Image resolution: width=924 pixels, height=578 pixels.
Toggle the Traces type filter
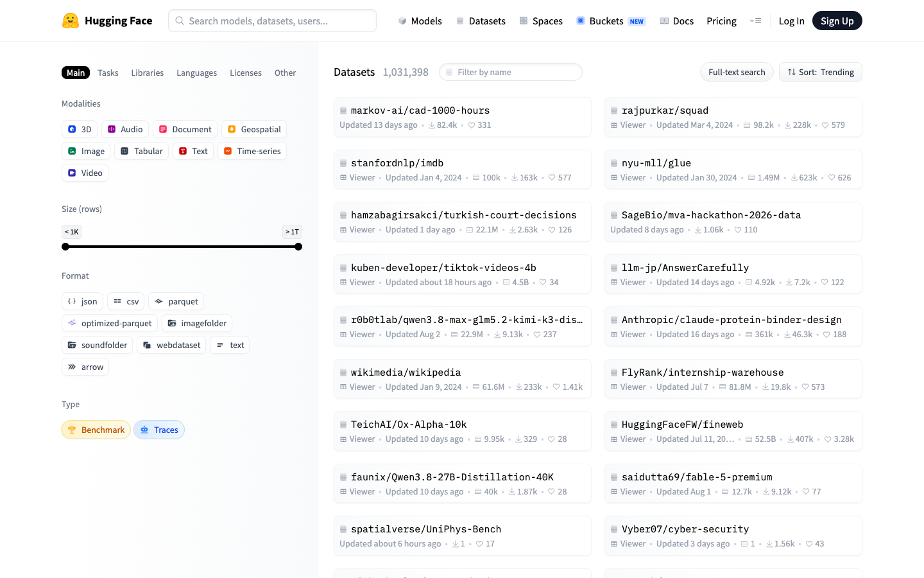159,430
